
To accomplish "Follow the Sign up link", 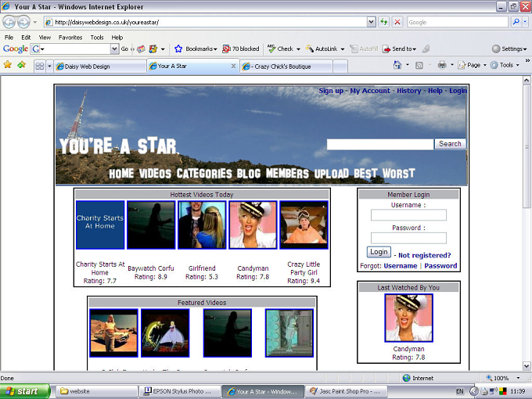I will (331, 91).
